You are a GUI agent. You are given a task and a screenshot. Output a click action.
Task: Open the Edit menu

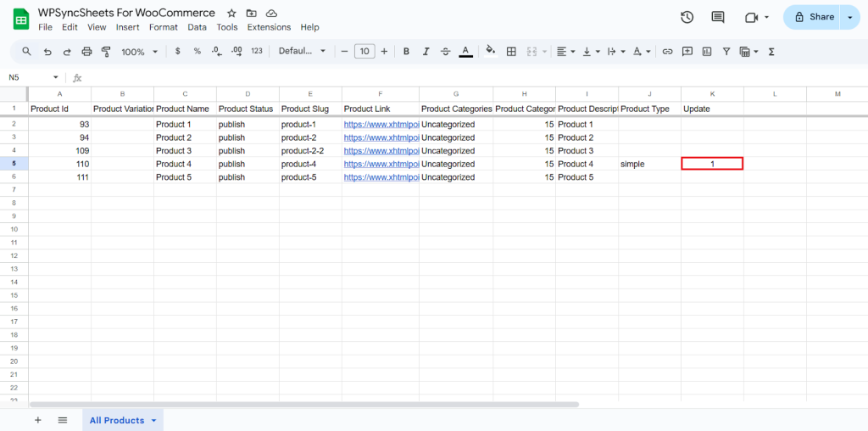coord(70,27)
